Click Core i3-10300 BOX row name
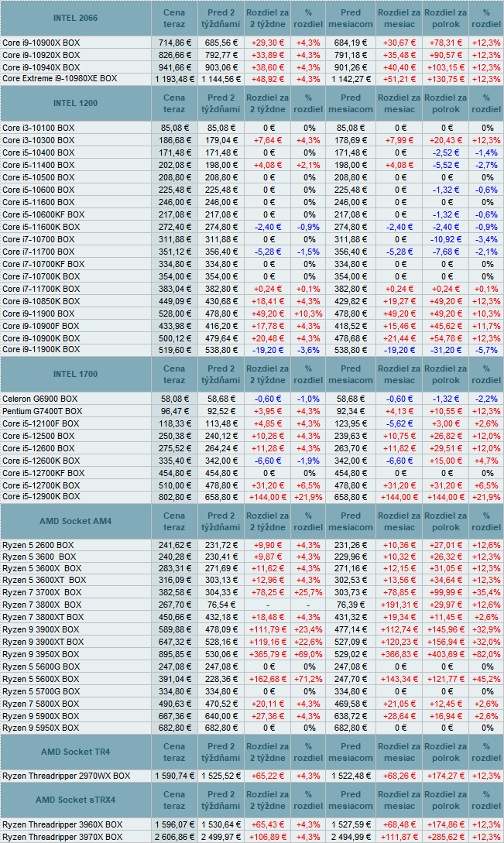The height and width of the screenshot is (843, 504). pos(38,140)
